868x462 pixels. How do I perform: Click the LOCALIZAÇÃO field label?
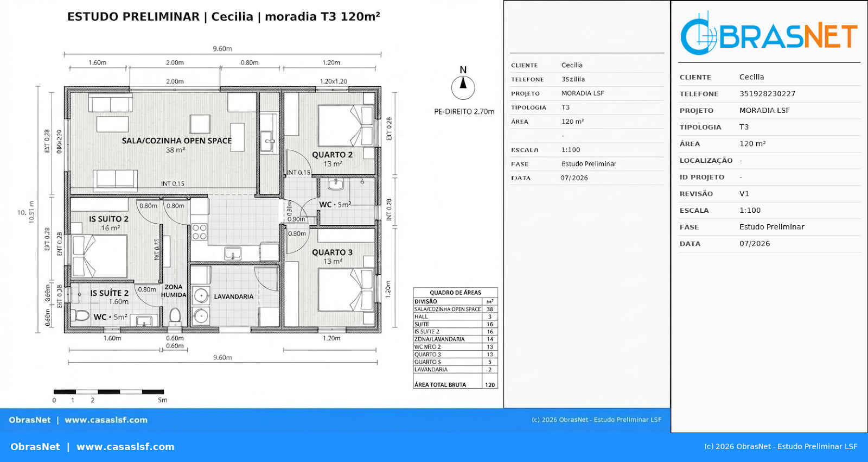click(x=706, y=161)
